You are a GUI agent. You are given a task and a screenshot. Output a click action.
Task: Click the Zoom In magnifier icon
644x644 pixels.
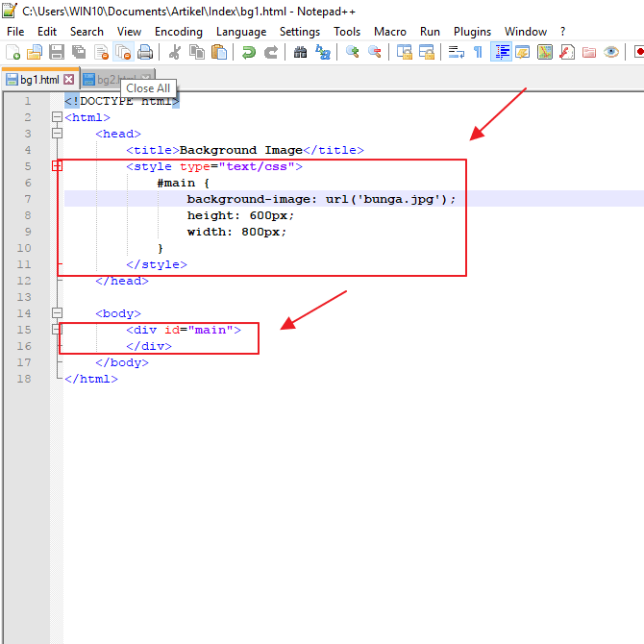pyautogui.click(x=353, y=52)
